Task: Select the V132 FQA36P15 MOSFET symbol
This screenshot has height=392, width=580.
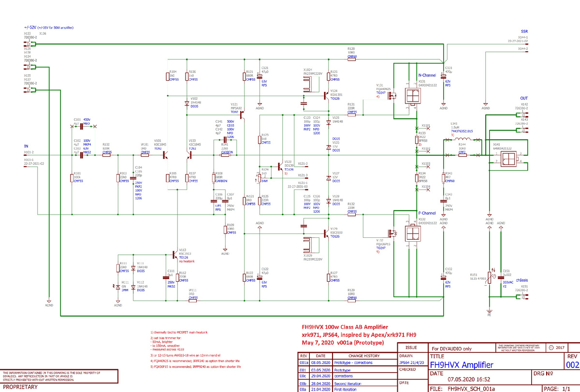Action: 393,233
